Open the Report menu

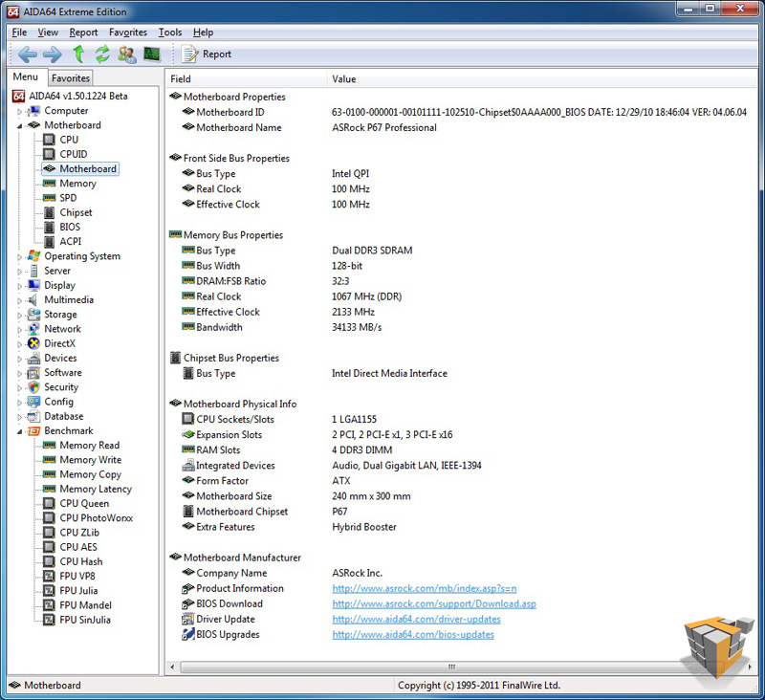click(83, 33)
